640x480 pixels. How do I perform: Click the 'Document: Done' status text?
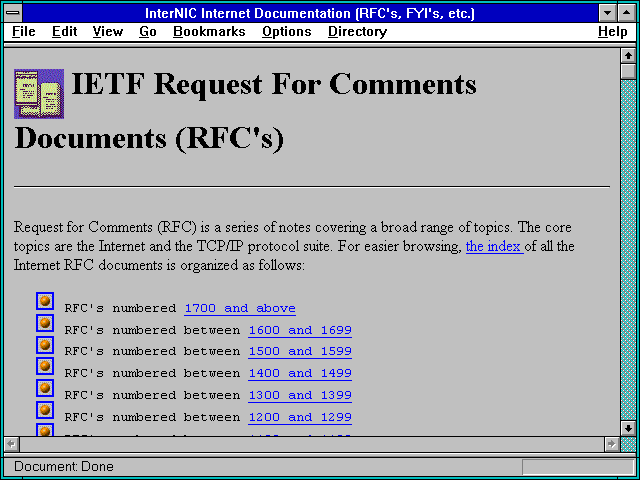[x=64, y=467]
